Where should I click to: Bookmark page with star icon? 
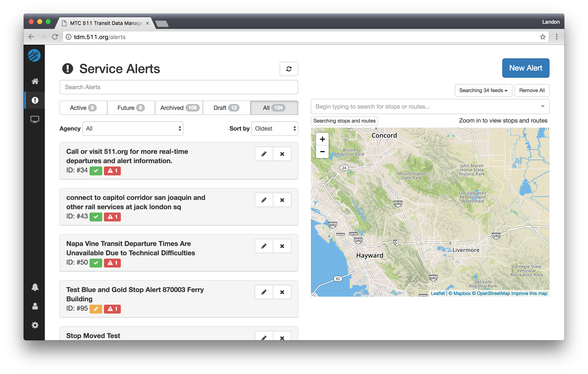[x=543, y=37]
